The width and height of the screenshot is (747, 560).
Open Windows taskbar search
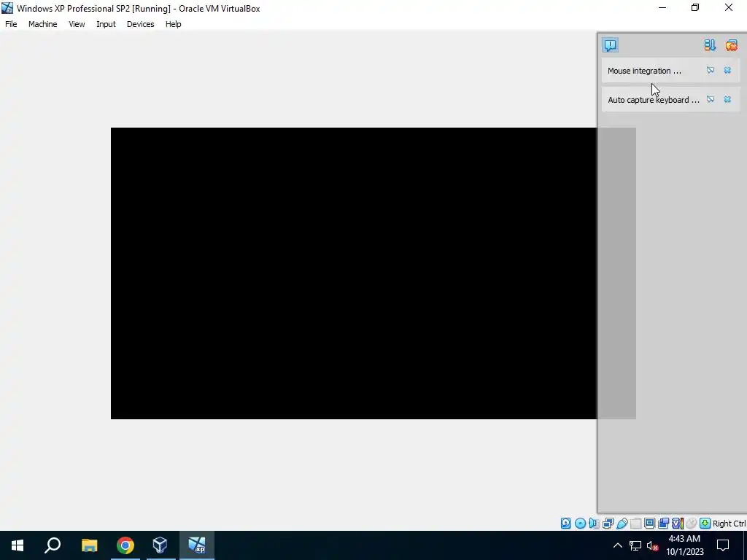(x=53, y=545)
